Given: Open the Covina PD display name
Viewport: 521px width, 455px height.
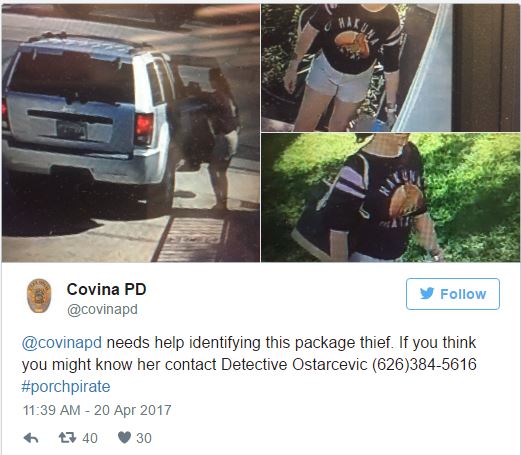Looking at the screenshot, I should click(x=106, y=289).
